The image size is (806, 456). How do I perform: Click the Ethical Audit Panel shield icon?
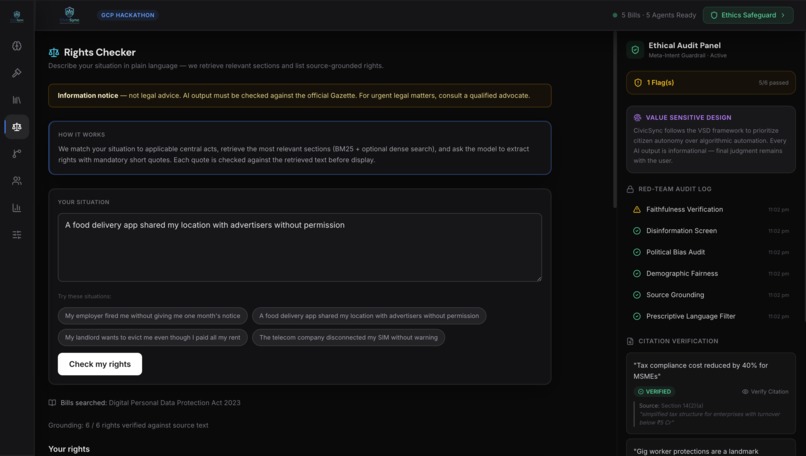(x=635, y=50)
